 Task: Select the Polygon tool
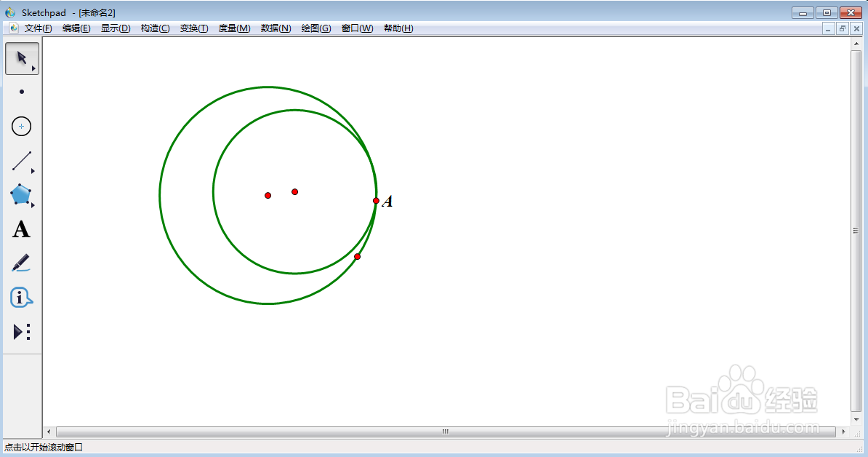click(22, 195)
